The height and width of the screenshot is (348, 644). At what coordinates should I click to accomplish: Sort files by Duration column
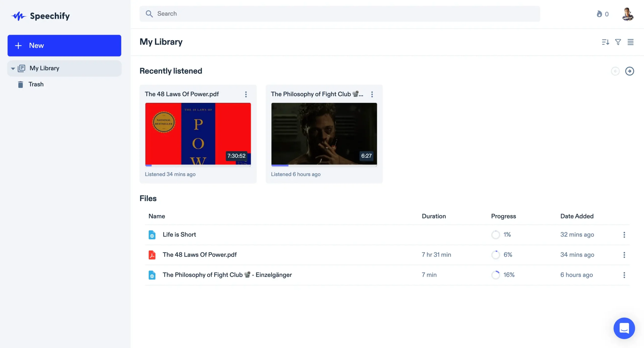[434, 216]
